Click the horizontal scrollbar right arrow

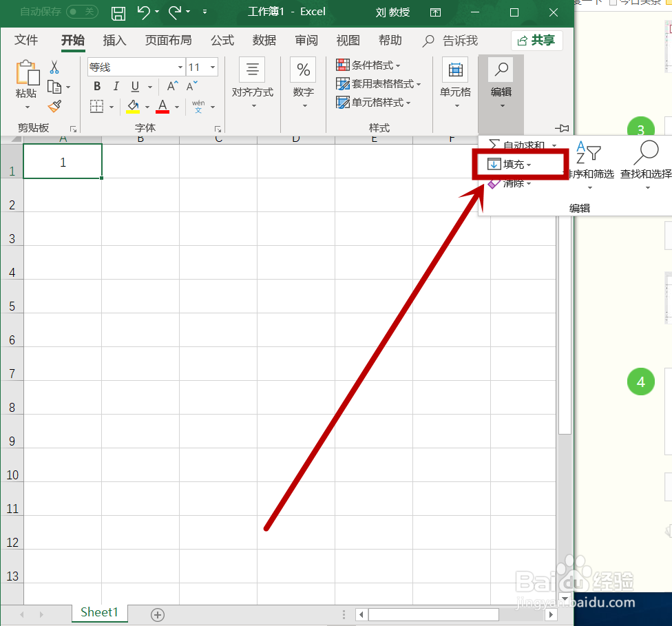coord(551,615)
